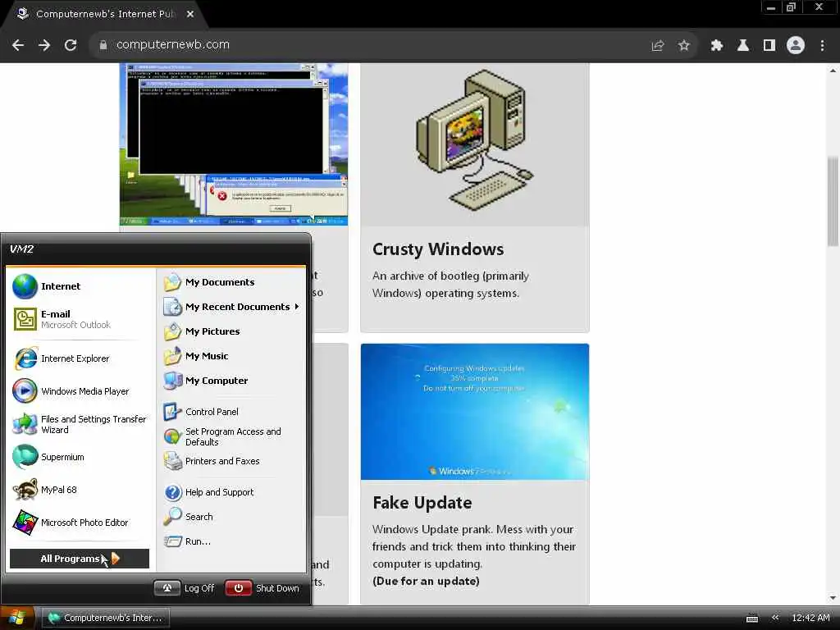Expand All Programs list
This screenshot has height=630, width=840.
point(80,558)
